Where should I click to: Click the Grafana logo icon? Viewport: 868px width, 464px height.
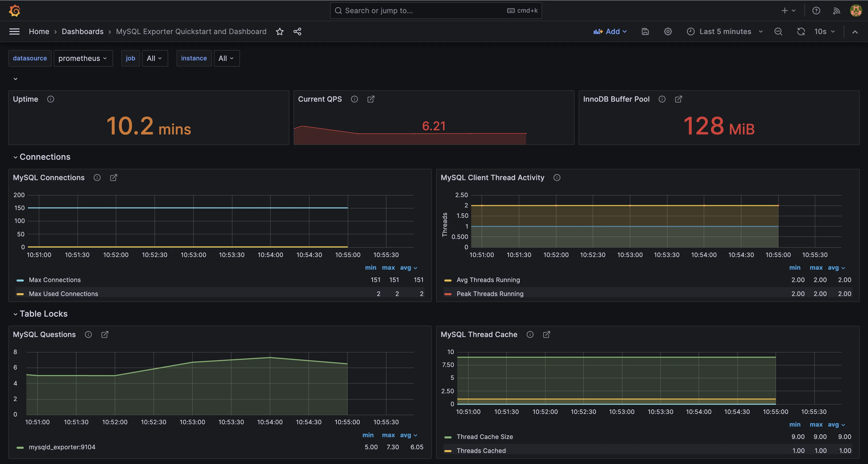(14, 10)
